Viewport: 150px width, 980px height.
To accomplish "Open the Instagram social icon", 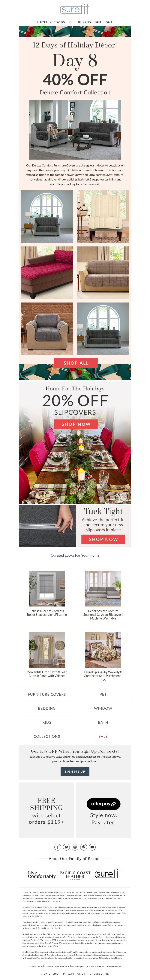I will tap(75, 847).
